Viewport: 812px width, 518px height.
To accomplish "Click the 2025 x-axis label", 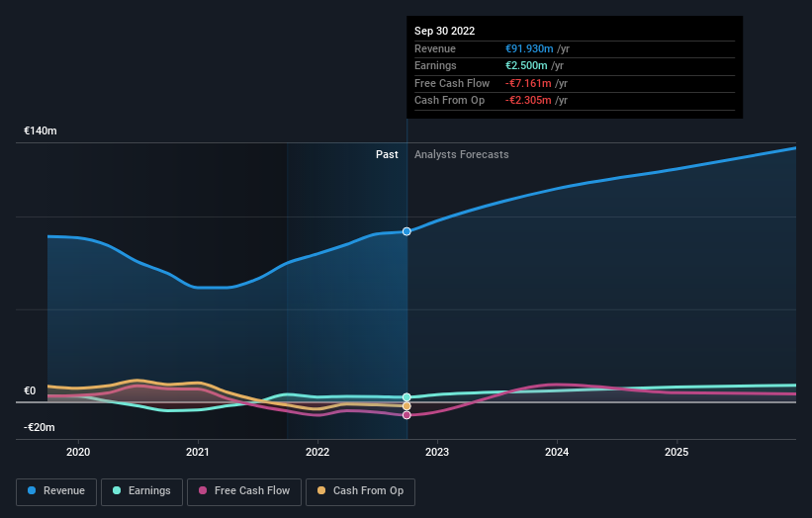I will [677, 453].
